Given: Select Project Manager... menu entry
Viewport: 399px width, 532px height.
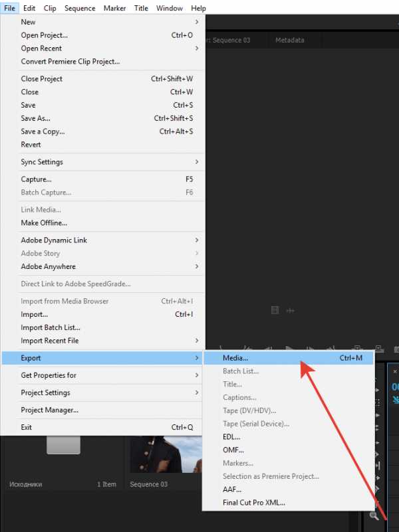Looking at the screenshot, I should point(49,410).
